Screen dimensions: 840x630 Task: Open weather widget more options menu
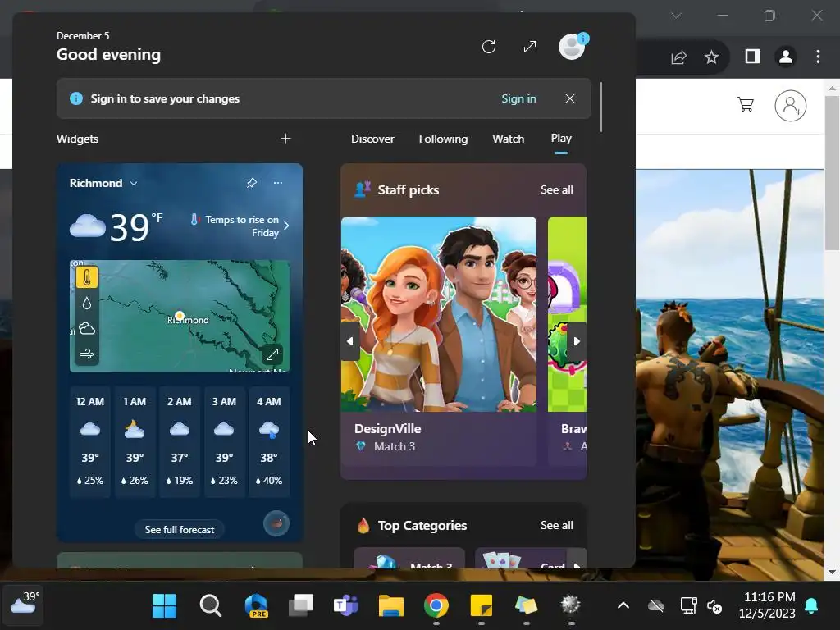[x=277, y=183]
